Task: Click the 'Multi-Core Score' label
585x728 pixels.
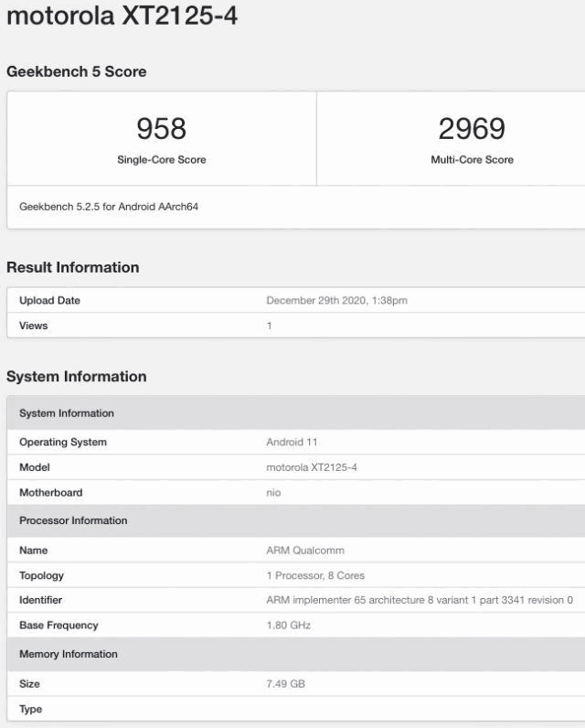Action: [472, 160]
